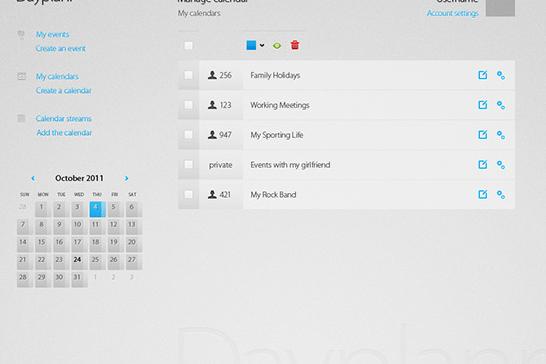Go to next month in mini calendar
Image resolution: width=546 pixels, height=364 pixels.
pyautogui.click(x=126, y=178)
